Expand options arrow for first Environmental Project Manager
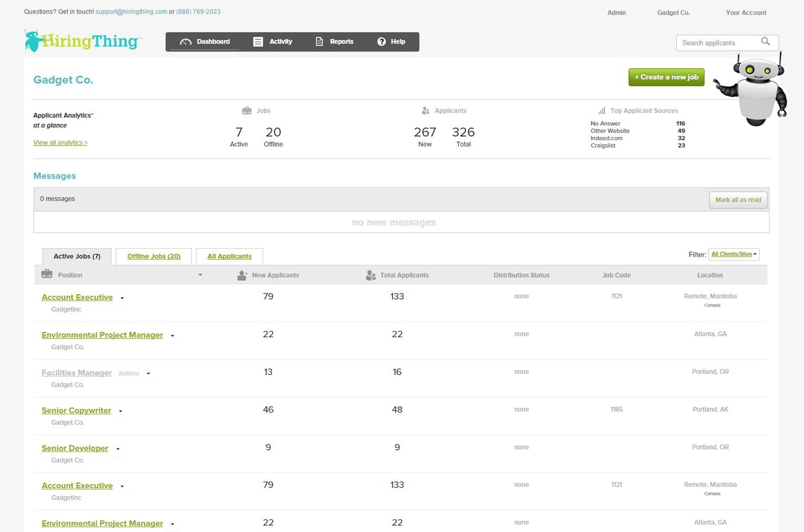 coord(173,336)
